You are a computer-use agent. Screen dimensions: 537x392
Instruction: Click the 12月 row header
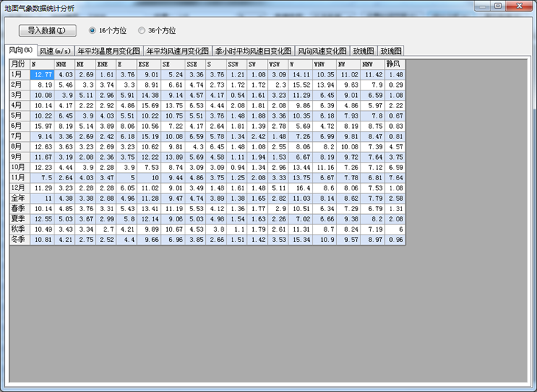[19, 188]
